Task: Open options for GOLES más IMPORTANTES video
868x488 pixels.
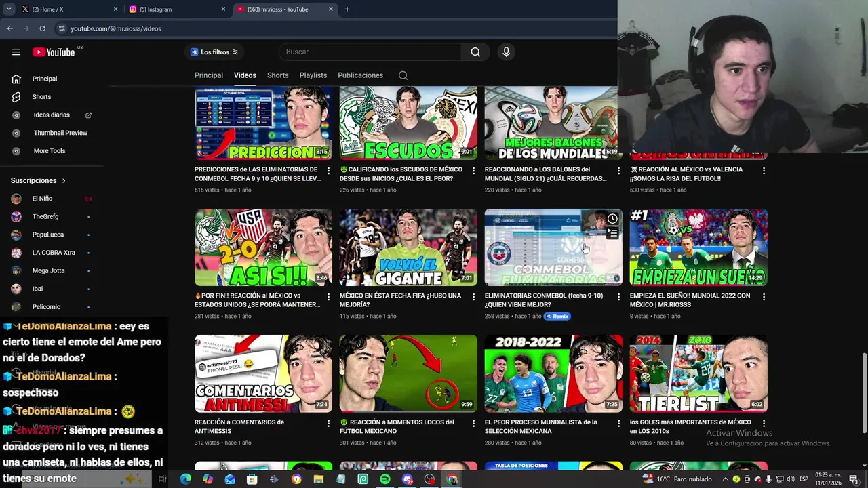Action: pos(764,423)
